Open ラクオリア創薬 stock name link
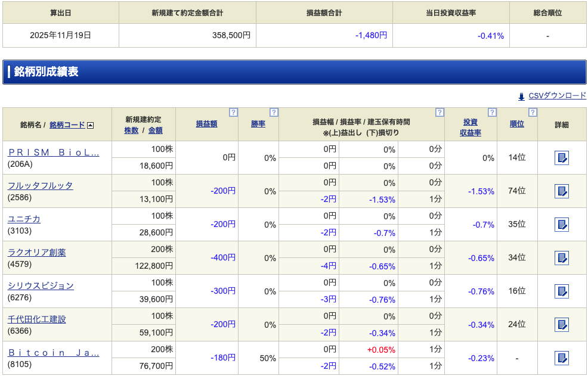 (37, 253)
